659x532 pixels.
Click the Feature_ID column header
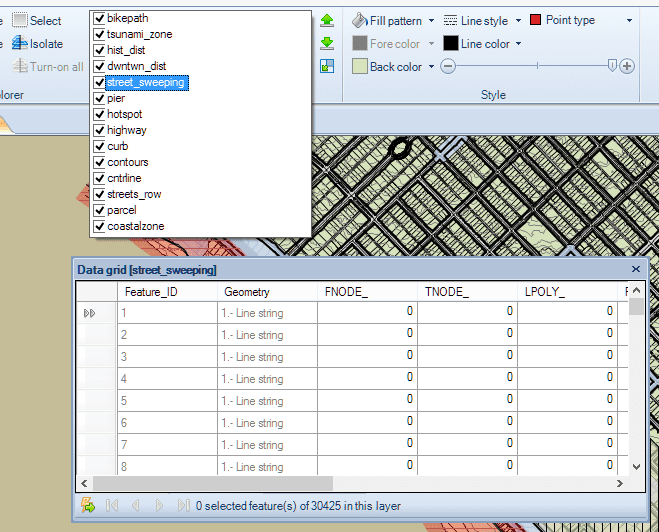coord(150,292)
